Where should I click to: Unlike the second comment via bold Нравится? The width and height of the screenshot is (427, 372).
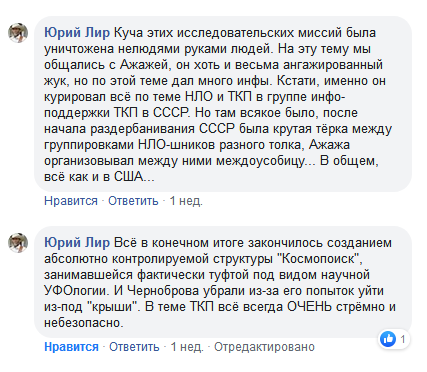point(71,347)
